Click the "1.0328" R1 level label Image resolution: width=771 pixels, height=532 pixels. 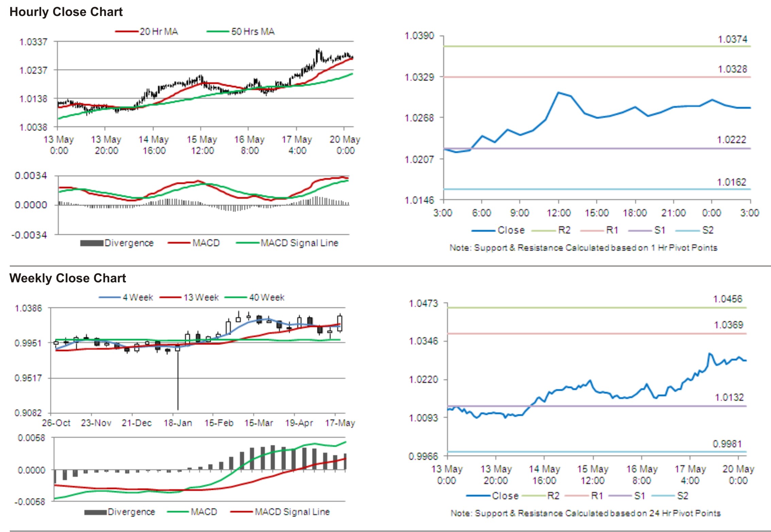[x=733, y=69]
